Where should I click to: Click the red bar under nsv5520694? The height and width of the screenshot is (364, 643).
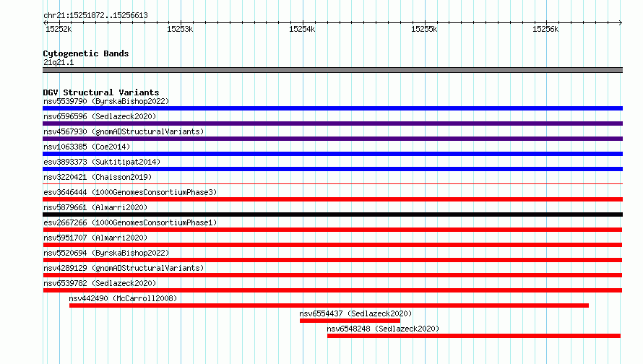point(332,260)
